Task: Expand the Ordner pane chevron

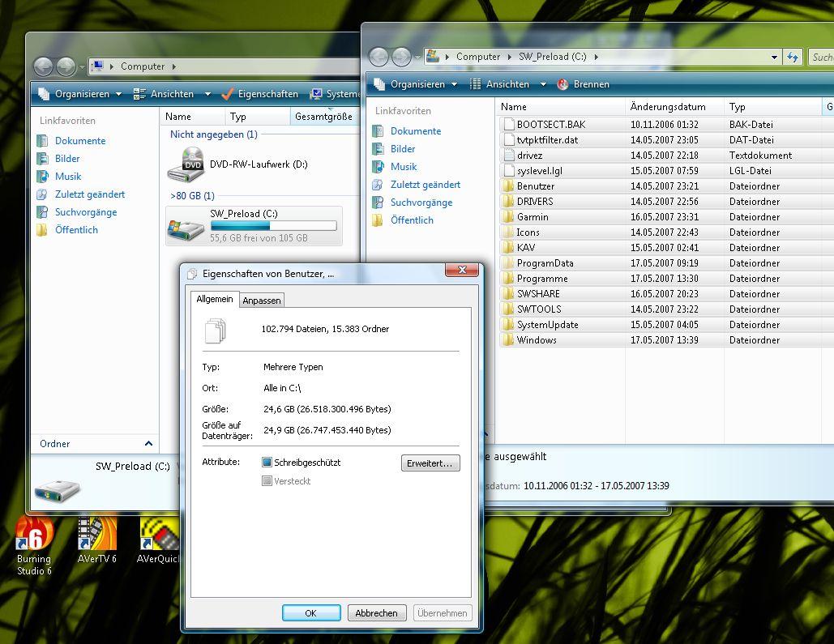Action: pos(148,444)
